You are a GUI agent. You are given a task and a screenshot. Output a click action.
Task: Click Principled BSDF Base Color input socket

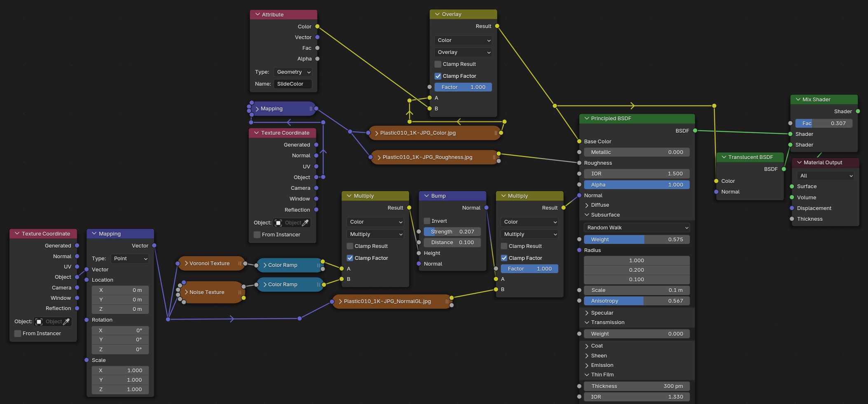click(x=579, y=141)
